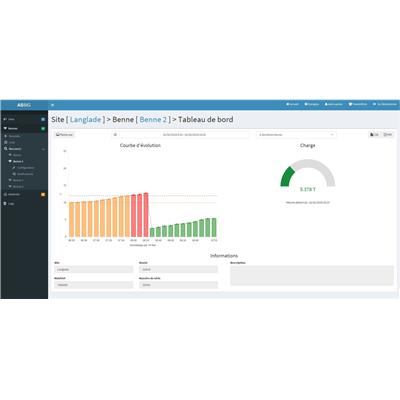Open the Langlade site link in the breadcrumb
400x400 pixels.
click(x=85, y=119)
